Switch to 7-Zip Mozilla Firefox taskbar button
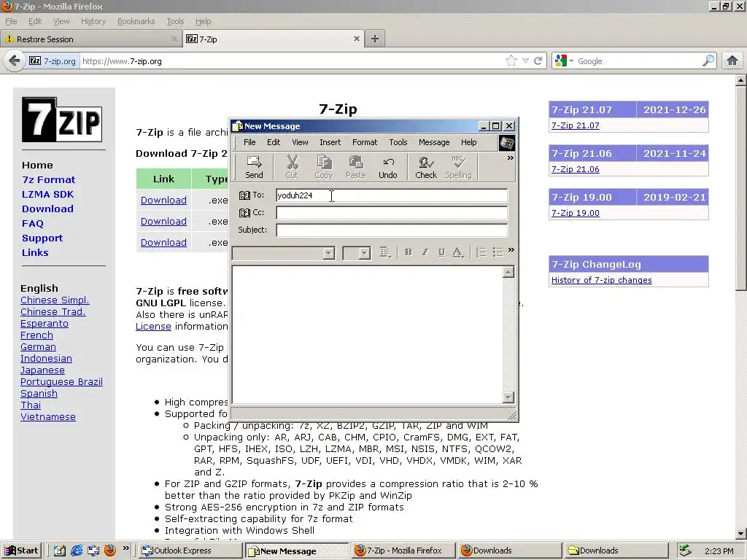This screenshot has width=747, height=560. pyautogui.click(x=403, y=551)
